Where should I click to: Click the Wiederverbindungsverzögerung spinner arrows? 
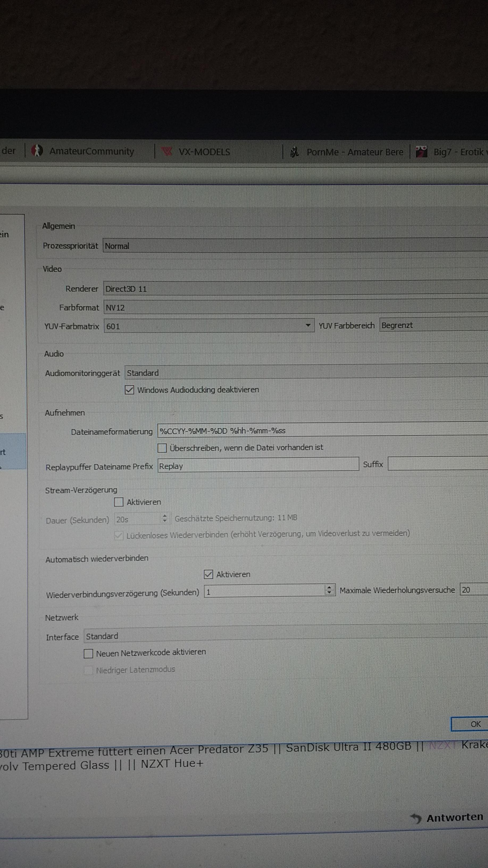click(x=329, y=590)
